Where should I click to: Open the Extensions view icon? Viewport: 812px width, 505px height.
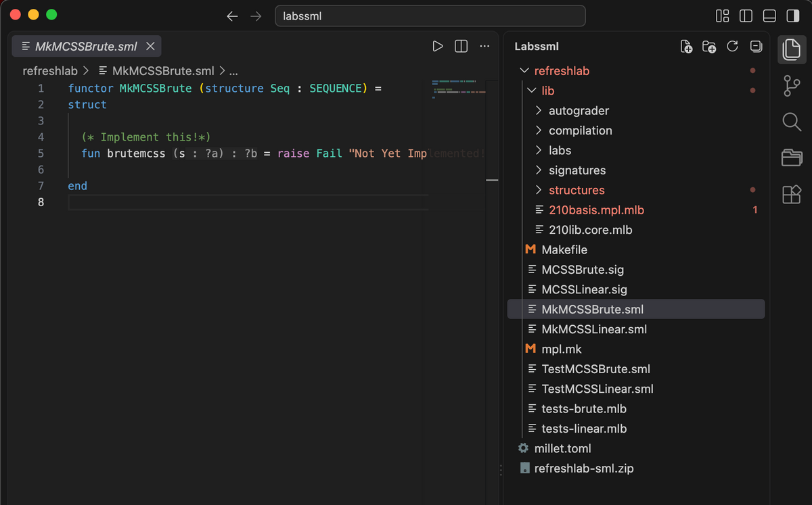791,195
